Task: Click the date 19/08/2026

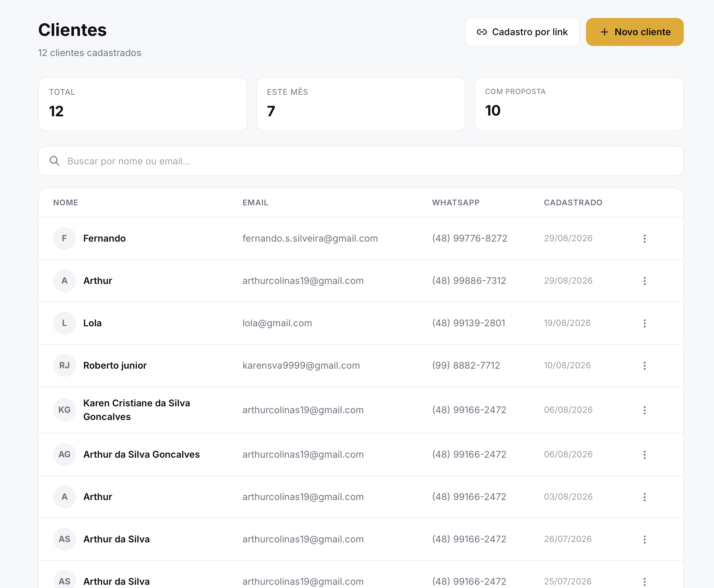Action: click(x=567, y=323)
